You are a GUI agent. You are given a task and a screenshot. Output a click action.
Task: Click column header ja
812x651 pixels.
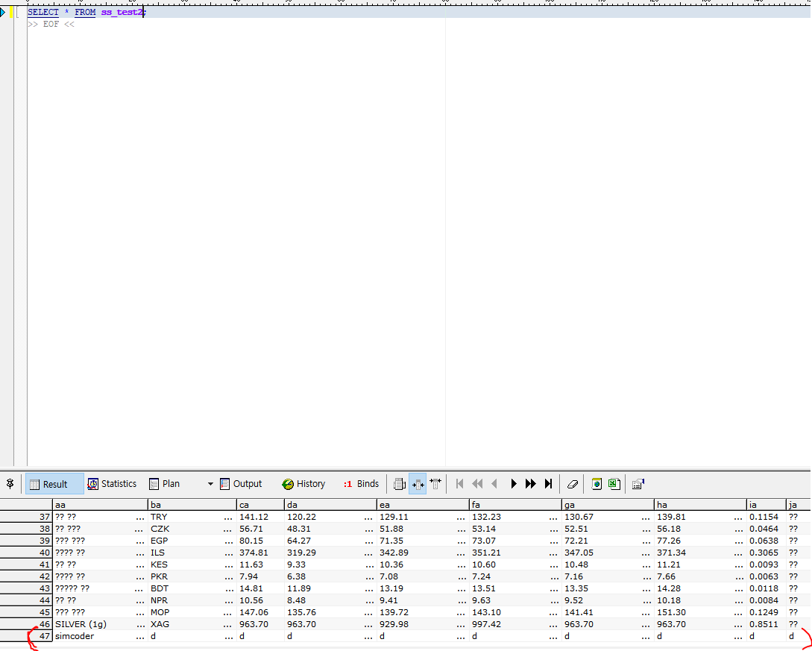coord(799,505)
